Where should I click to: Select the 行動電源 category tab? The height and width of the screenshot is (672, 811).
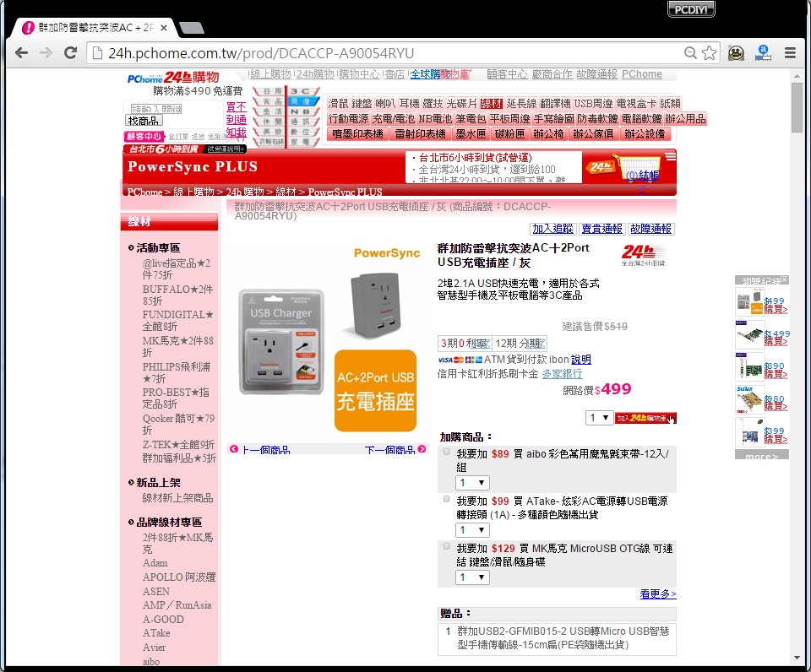pos(348,119)
